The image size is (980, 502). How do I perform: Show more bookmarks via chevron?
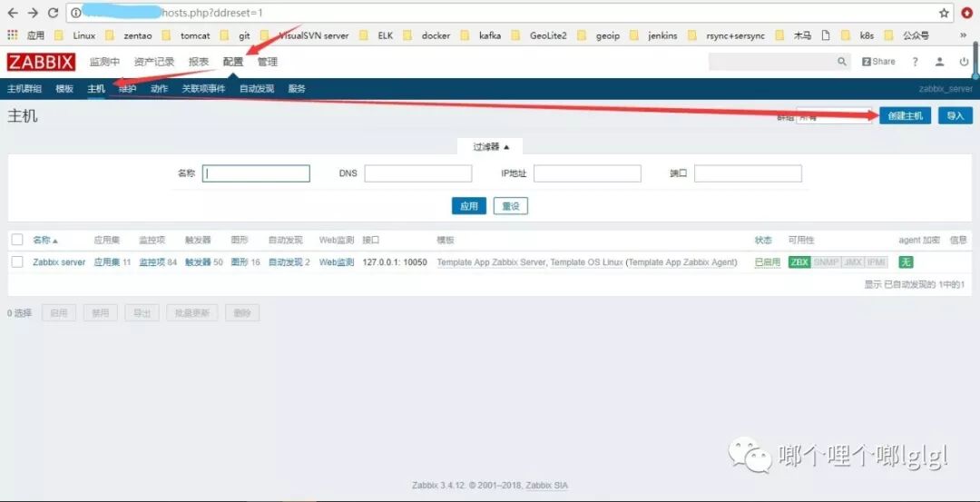coord(963,35)
